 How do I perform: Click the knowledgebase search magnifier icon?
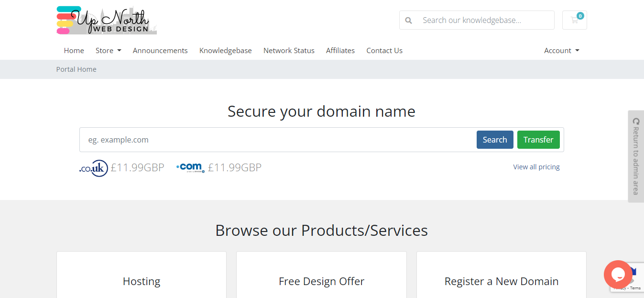tap(408, 21)
